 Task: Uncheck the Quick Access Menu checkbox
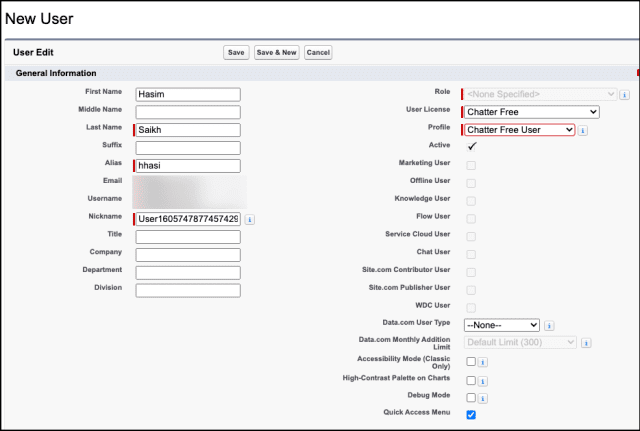tap(471, 414)
